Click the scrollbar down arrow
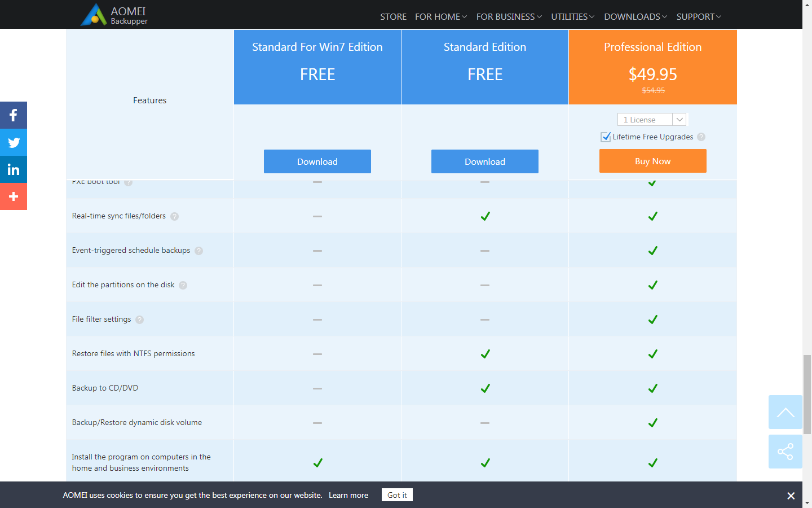This screenshot has width=812, height=508. coord(807,503)
